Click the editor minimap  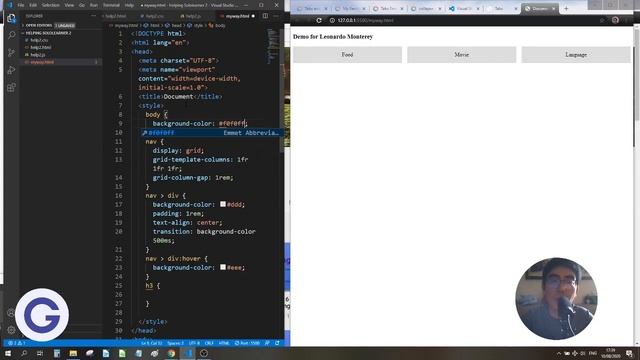(x=274, y=47)
